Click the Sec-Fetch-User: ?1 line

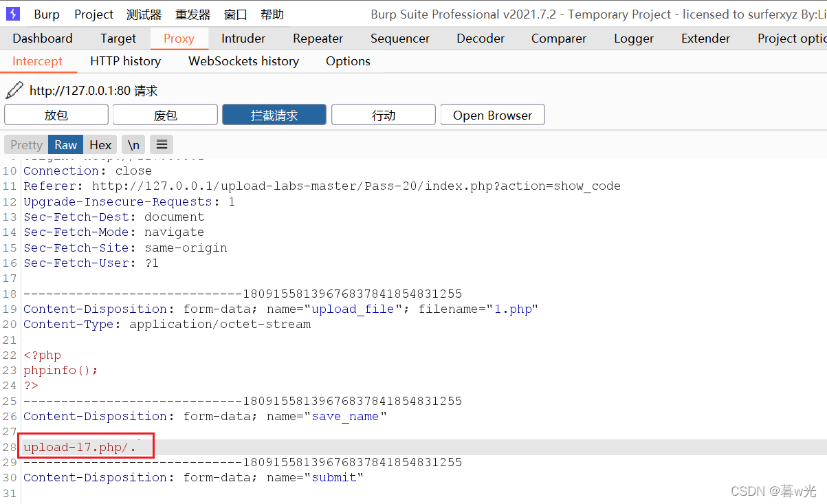91,263
